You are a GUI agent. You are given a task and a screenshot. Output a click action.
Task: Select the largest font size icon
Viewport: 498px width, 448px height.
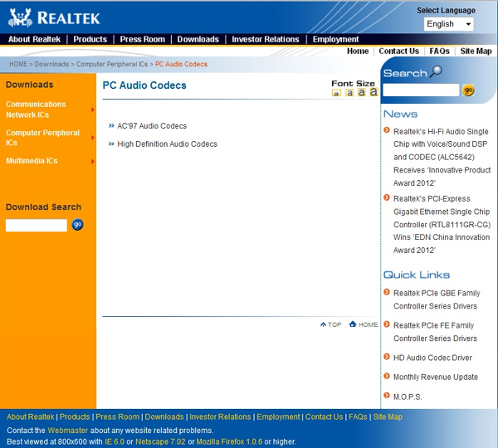tap(373, 92)
